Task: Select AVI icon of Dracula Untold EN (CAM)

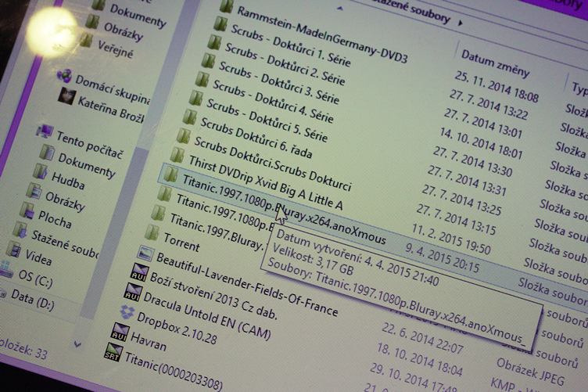Action: (x=133, y=292)
